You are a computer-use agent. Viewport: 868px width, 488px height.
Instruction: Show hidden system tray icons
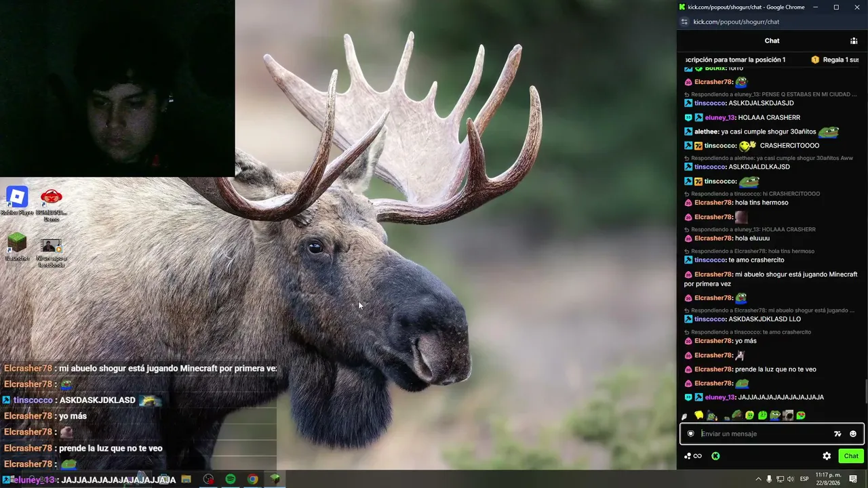pyautogui.click(x=758, y=479)
